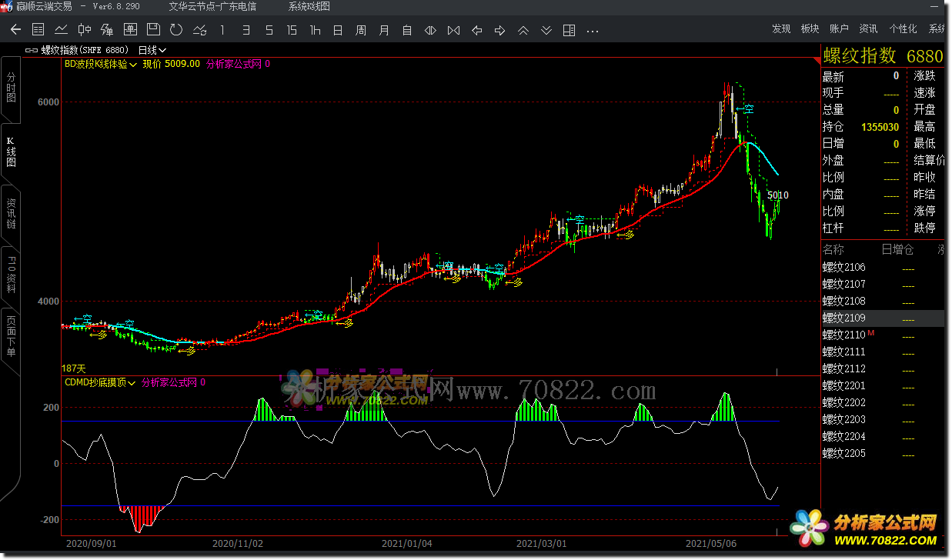Click the 螺纹指数 title in quote panel
Image resolution: width=952 pixels, height=560 pixels.
coord(860,55)
